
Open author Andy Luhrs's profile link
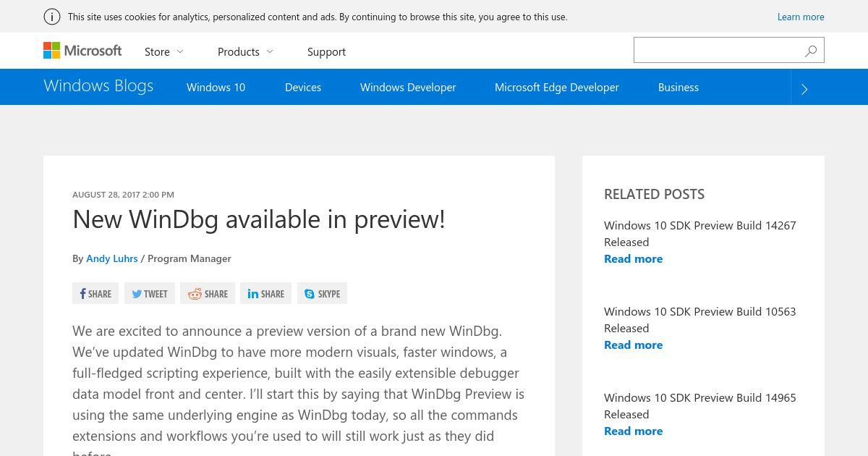pyautogui.click(x=111, y=258)
